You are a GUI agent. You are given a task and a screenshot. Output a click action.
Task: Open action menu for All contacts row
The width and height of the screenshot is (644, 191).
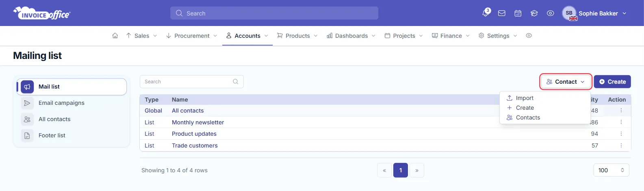[x=621, y=111]
